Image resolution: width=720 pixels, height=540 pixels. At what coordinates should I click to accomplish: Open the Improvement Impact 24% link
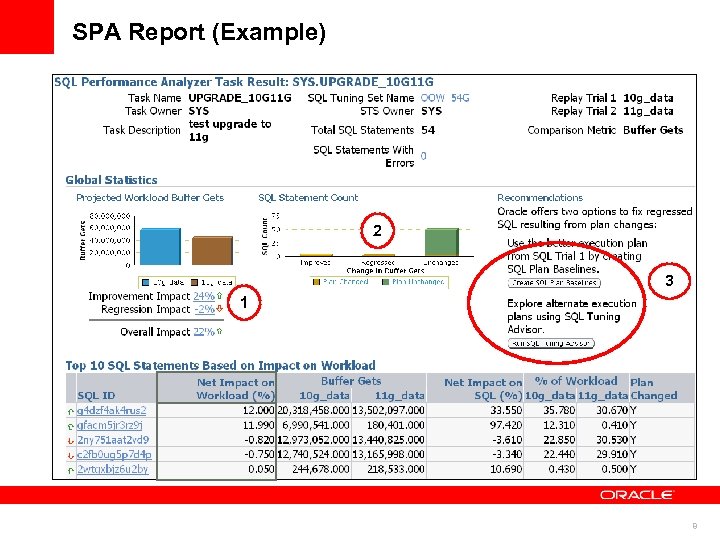204,296
